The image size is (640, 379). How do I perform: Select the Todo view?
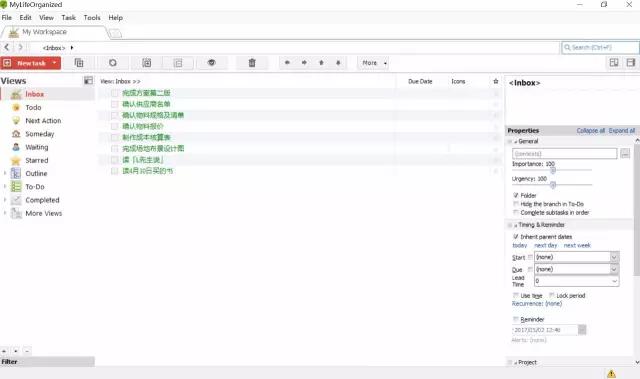(x=33, y=107)
